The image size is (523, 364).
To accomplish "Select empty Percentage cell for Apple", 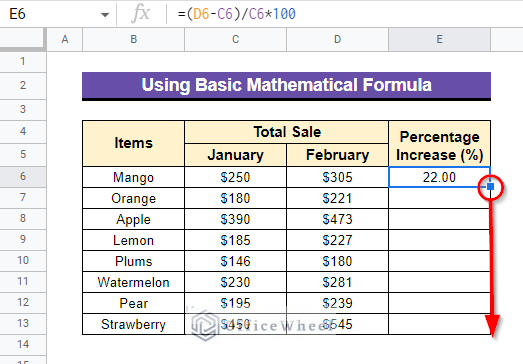I will [x=439, y=219].
